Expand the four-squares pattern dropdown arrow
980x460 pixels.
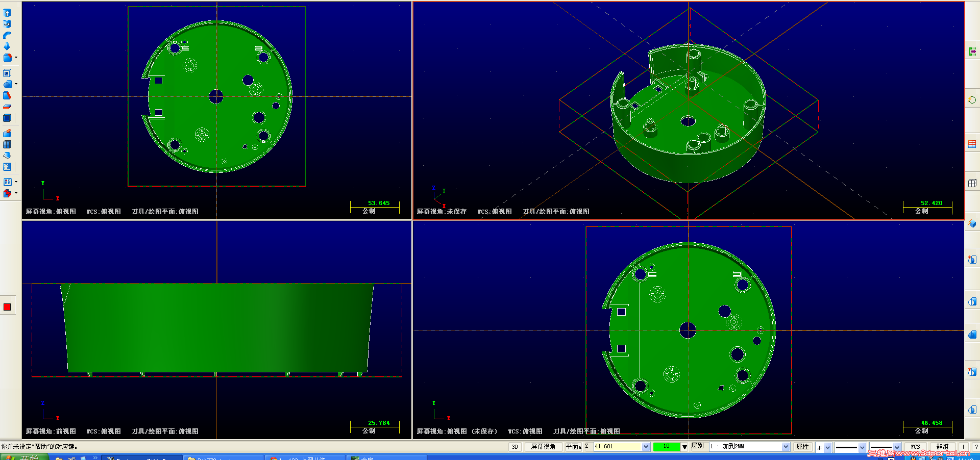pyautogui.click(x=16, y=182)
